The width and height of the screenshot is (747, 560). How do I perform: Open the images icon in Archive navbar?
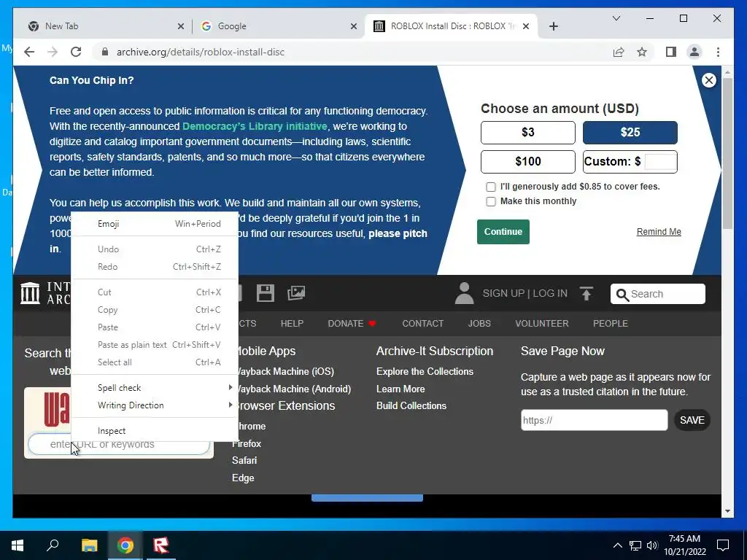pos(296,293)
